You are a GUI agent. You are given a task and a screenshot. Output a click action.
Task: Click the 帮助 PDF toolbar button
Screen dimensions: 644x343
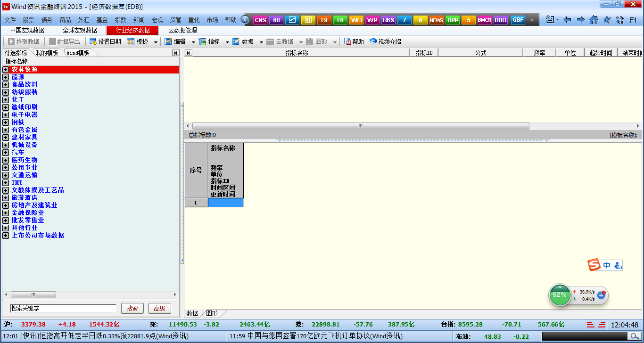coord(354,41)
